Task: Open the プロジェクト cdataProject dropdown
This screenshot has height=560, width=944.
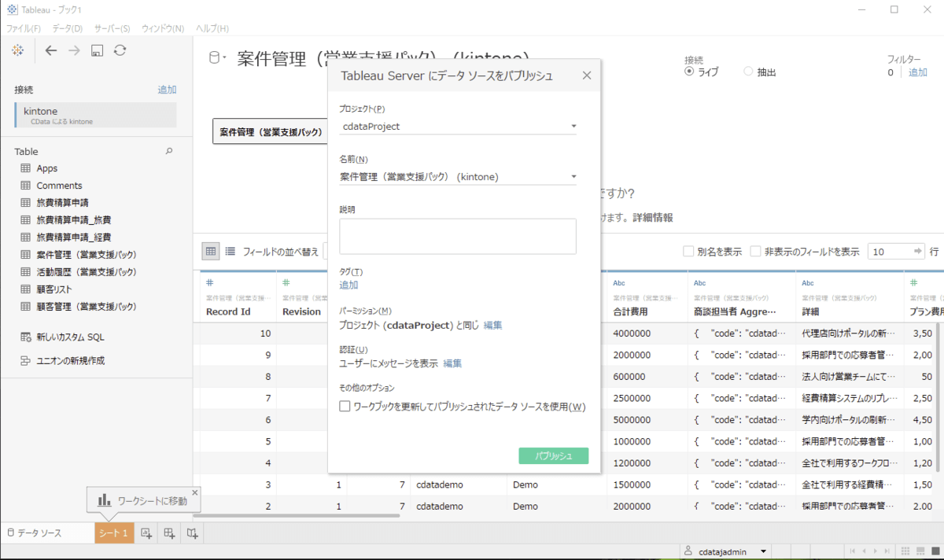Action: click(x=458, y=126)
